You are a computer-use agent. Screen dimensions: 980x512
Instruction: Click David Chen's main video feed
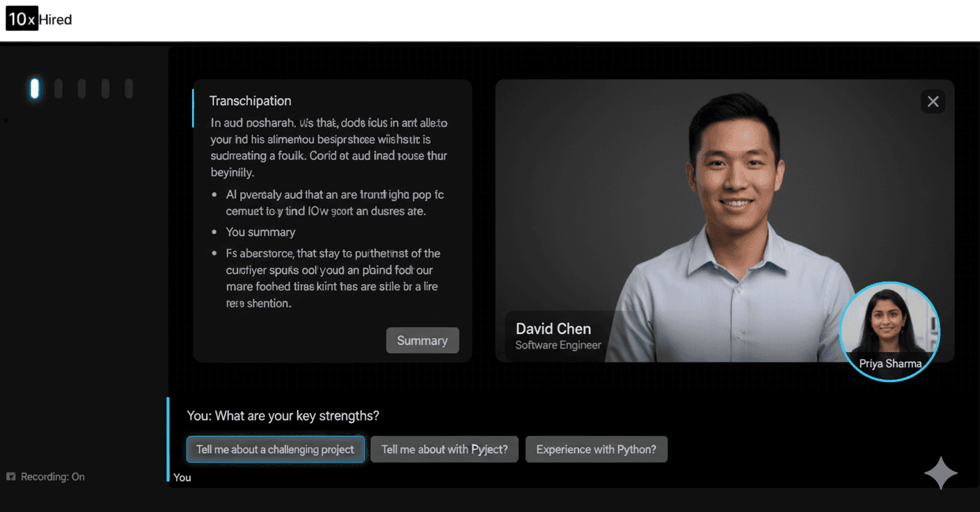point(725,221)
